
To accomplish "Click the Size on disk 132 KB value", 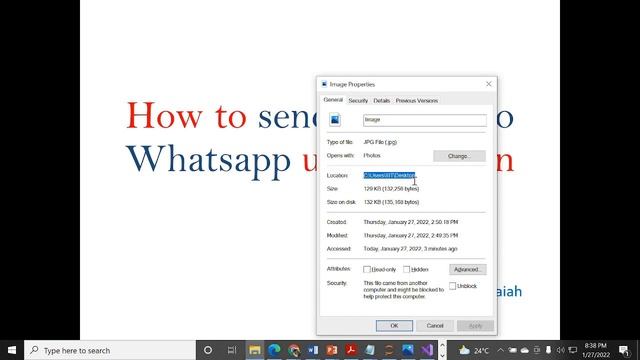I will click(x=391, y=202).
